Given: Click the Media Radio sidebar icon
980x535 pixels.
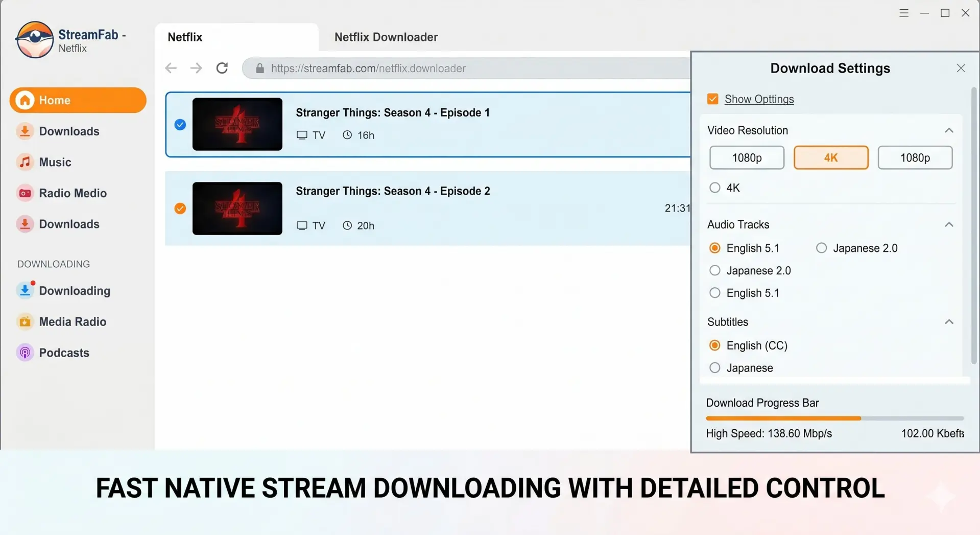Looking at the screenshot, I should pyautogui.click(x=25, y=321).
